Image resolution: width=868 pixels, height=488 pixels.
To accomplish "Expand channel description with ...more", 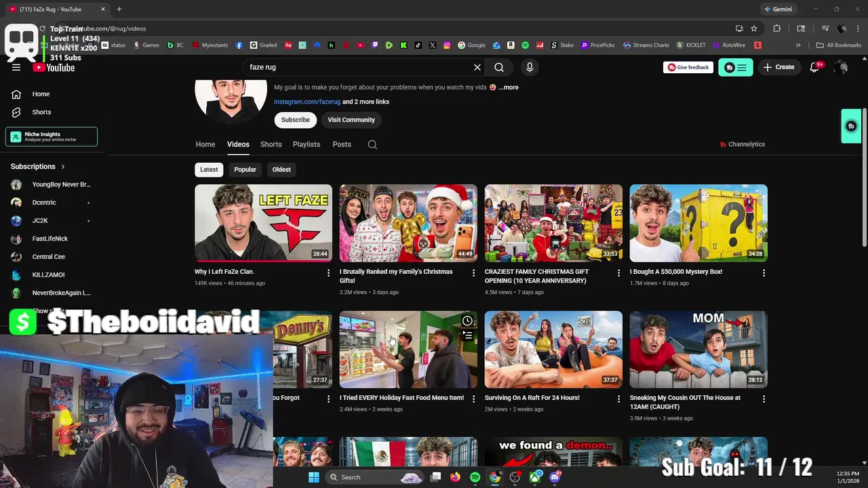I will pyautogui.click(x=509, y=87).
